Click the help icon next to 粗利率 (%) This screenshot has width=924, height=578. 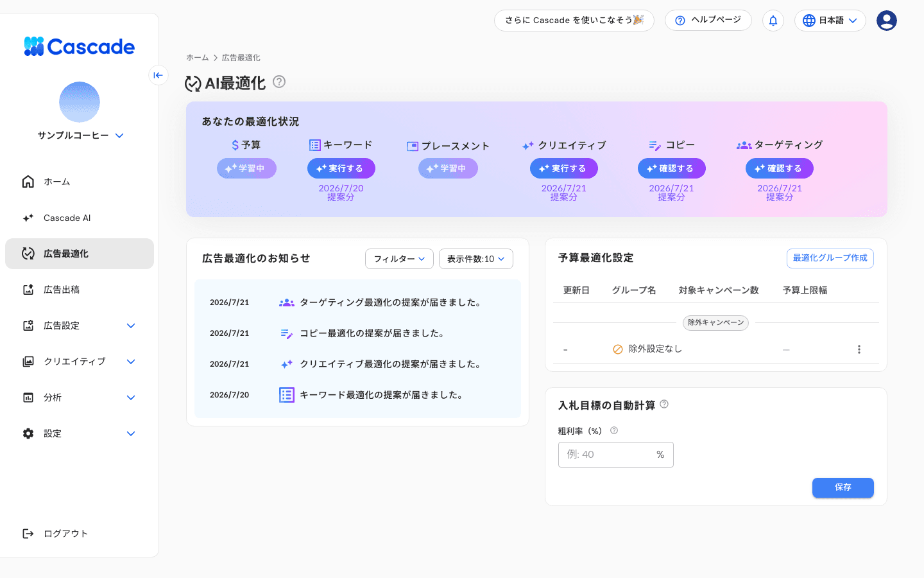(614, 430)
